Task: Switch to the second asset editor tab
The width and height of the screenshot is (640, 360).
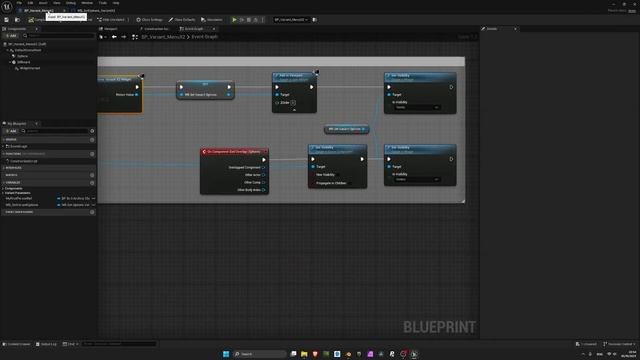Action: click(x=96, y=11)
